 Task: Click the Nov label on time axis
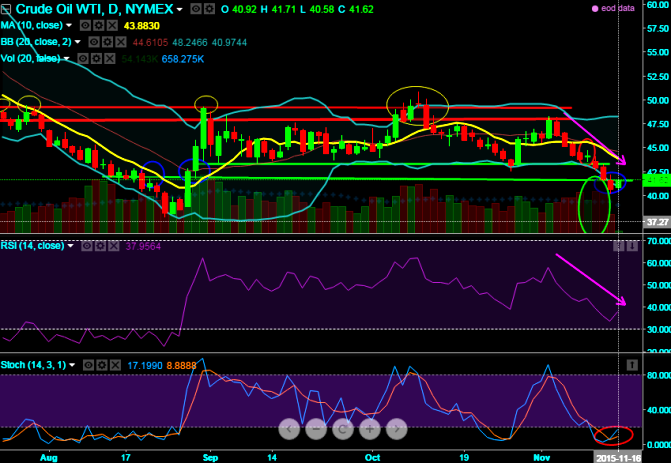(x=542, y=458)
